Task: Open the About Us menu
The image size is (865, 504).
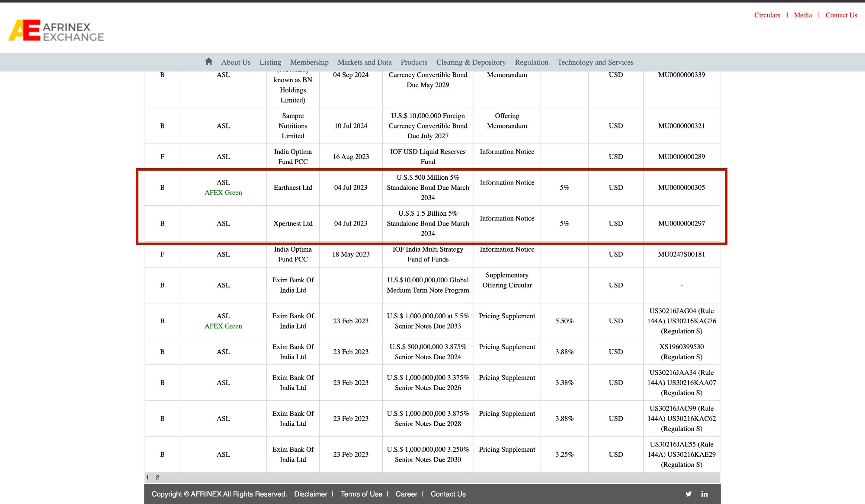Action: pyautogui.click(x=236, y=62)
